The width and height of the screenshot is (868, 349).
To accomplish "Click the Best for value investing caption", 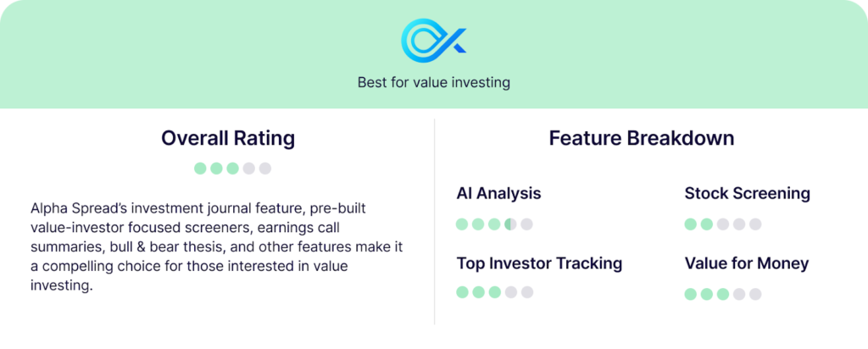I will coord(433,83).
